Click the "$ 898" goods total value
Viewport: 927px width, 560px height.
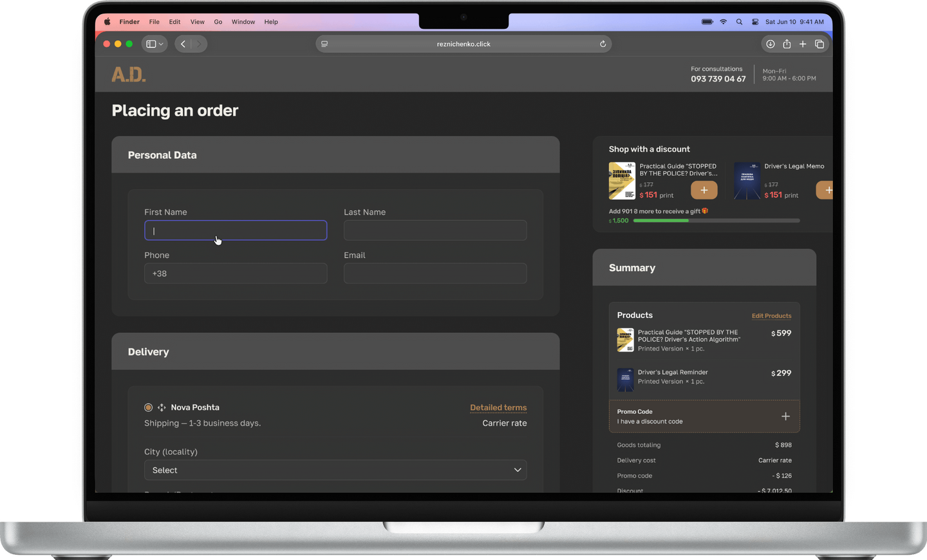783,445
